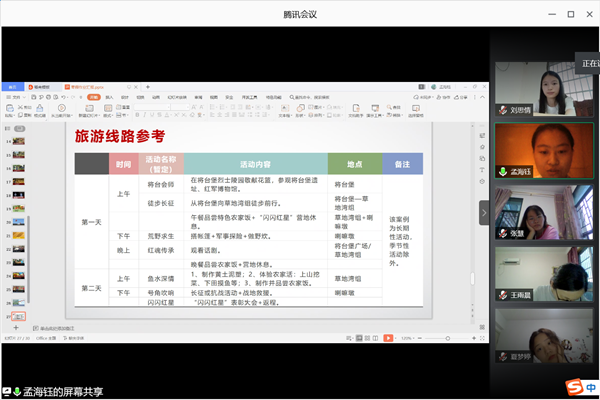Click the 稻壳模板 tab

pyautogui.click(x=42, y=87)
